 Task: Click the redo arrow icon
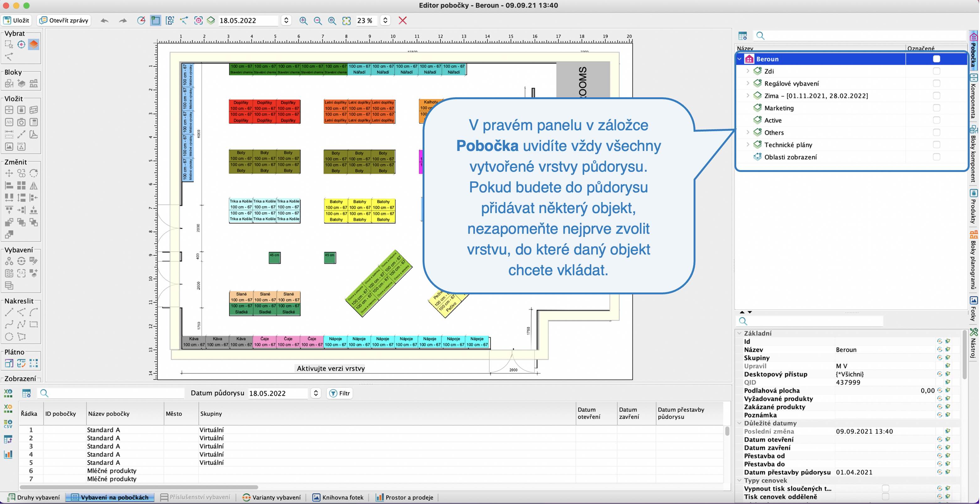[122, 21]
